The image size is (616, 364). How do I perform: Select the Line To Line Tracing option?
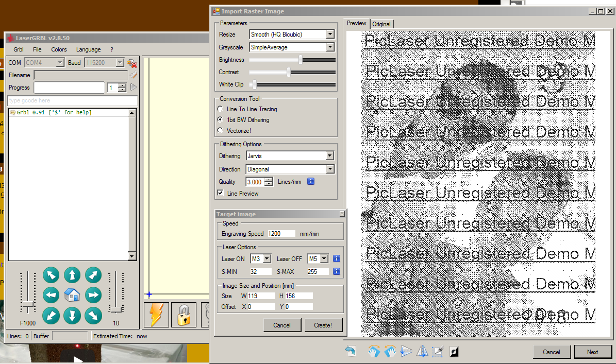(x=221, y=109)
